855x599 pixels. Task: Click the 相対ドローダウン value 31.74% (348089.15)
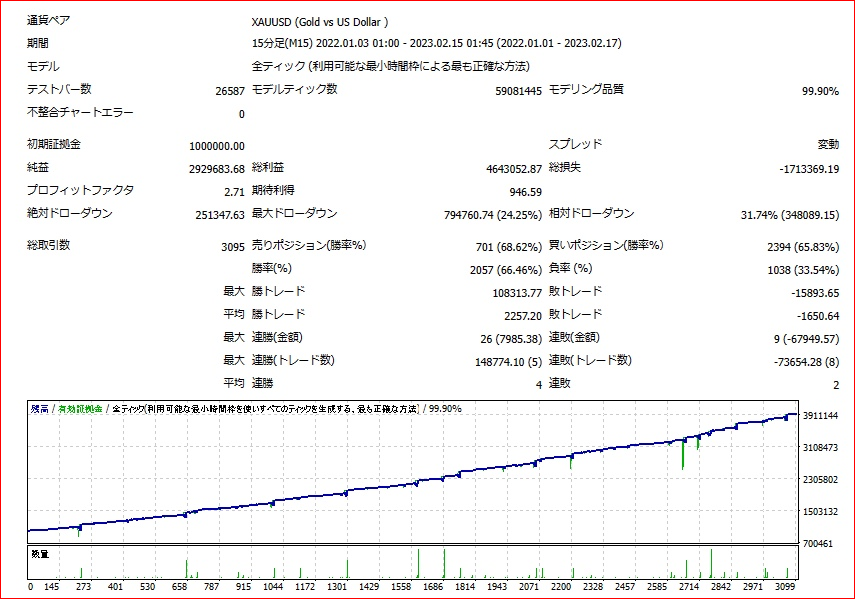789,215
